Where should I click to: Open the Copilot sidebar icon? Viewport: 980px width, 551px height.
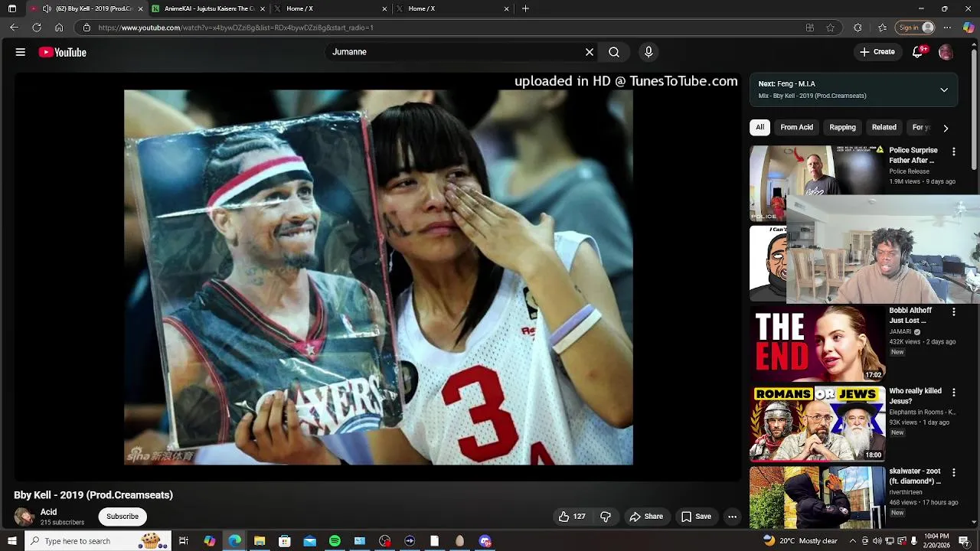point(969,28)
